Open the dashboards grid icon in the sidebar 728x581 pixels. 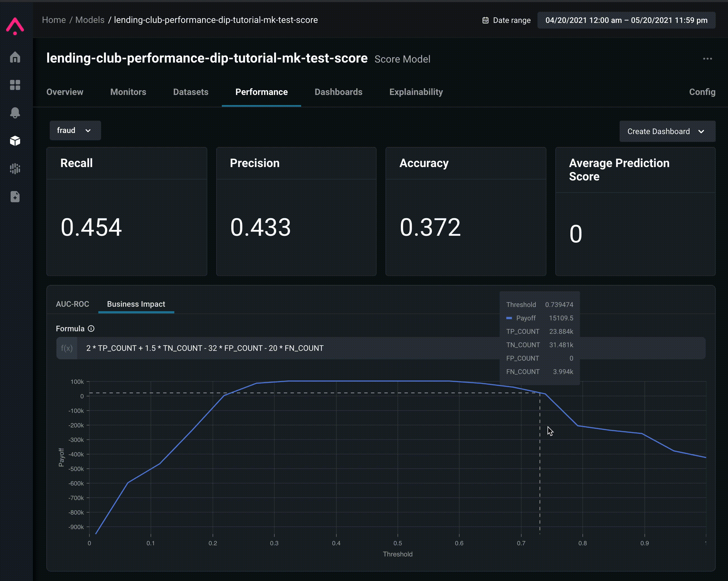click(x=15, y=85)
